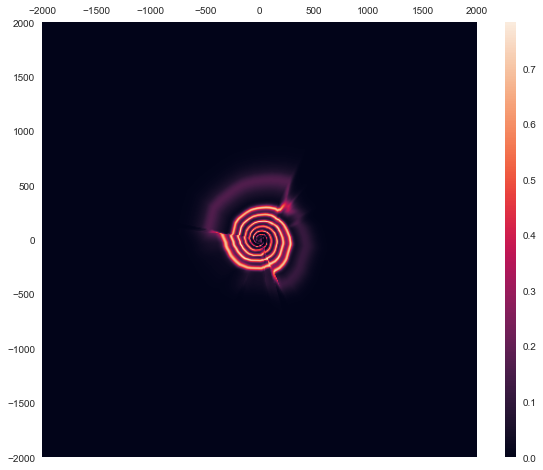Click the top x-axis label −2000
Screen dimensions: 543x470
pyautogui.click(x=43, y=11)
